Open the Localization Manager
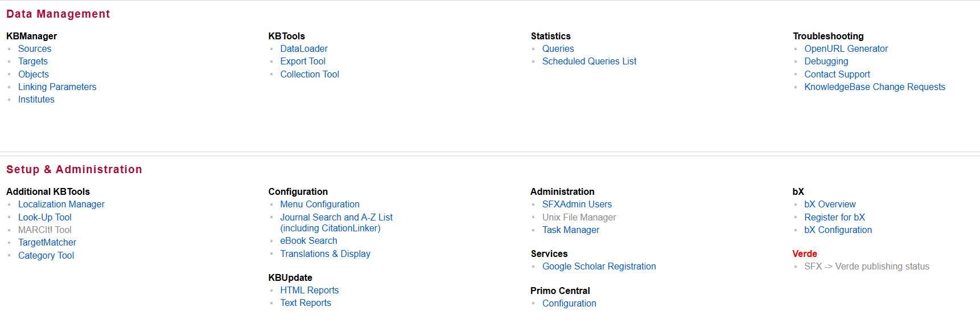This screenshot has height=331, width=980. click(x=61, y=205)
